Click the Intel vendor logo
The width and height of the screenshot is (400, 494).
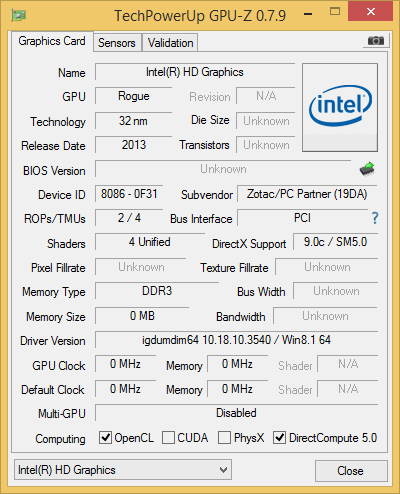tap(340, 107)
